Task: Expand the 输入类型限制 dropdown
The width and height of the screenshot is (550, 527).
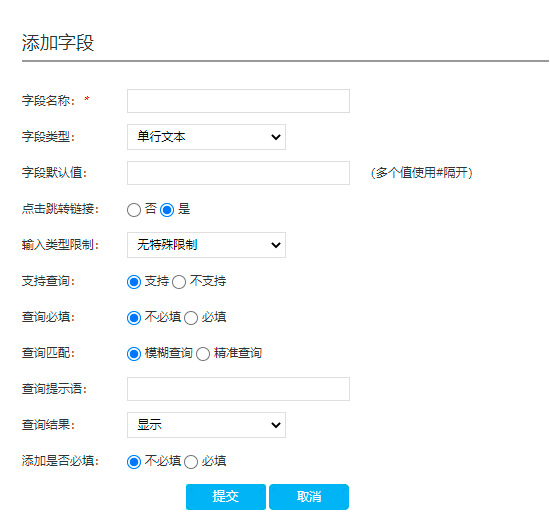Action: 206,245
